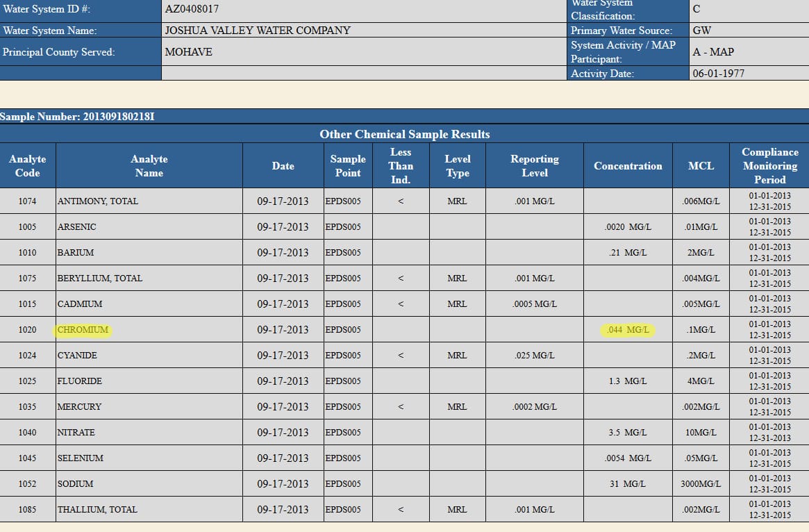Click the highlighted CHROMIUM analyte name
This screenshot has width=809, height=532.
[x=83, y=330]
